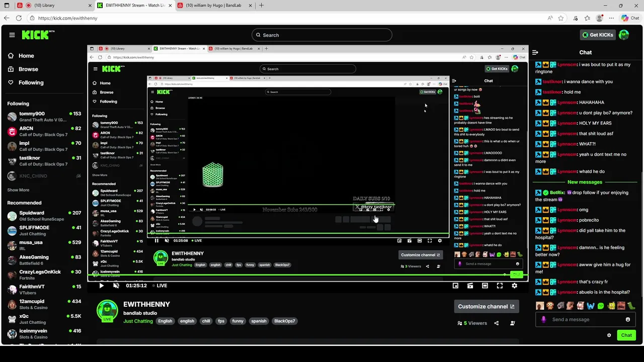
Task: Click the New messages divider in chat
Action: tap(585, 182)
